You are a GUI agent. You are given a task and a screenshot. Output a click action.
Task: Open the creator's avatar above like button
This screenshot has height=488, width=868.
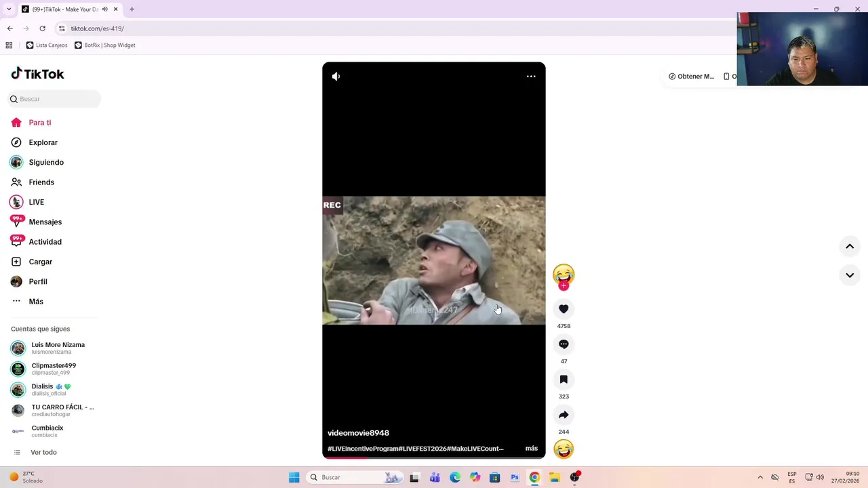pos(564,274)
